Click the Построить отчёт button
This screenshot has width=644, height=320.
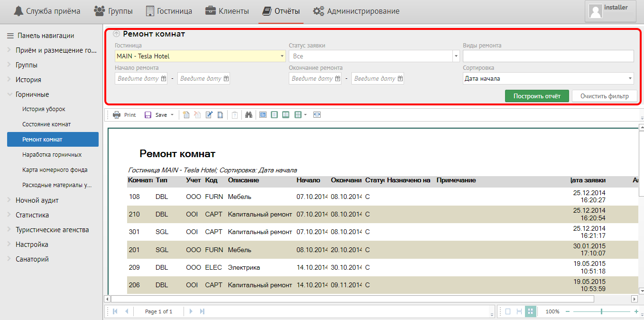(536, 96)
